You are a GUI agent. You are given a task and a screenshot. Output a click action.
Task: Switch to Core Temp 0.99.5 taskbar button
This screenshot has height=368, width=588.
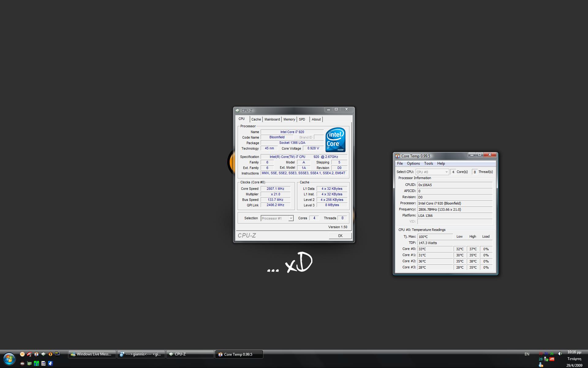coord(239,354)
